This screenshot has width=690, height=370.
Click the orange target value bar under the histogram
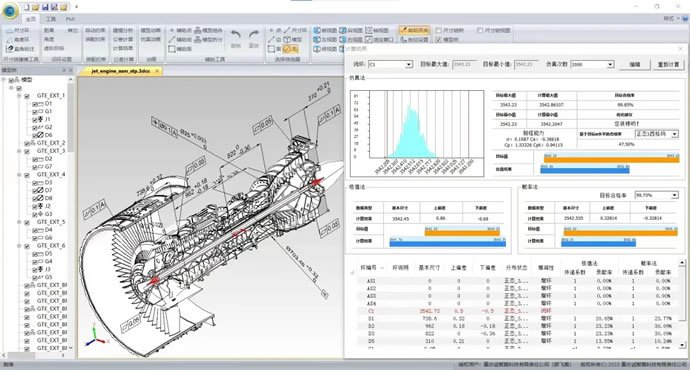tap(612, 158)
